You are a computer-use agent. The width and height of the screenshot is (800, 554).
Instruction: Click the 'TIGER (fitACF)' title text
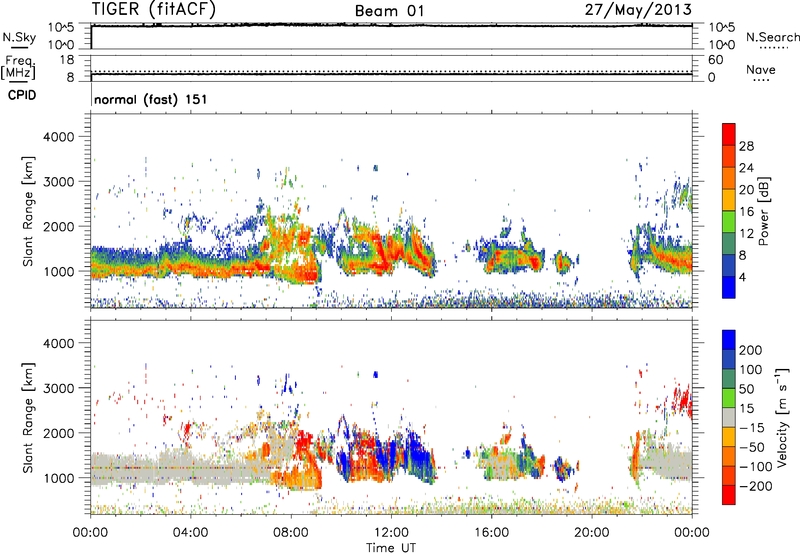tap(154, 10)
